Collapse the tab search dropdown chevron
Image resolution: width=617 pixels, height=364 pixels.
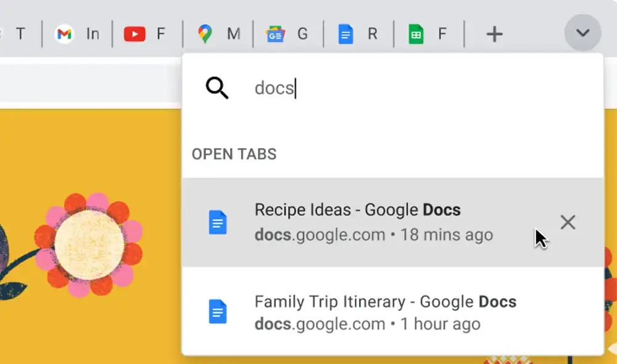pos(582,34)
